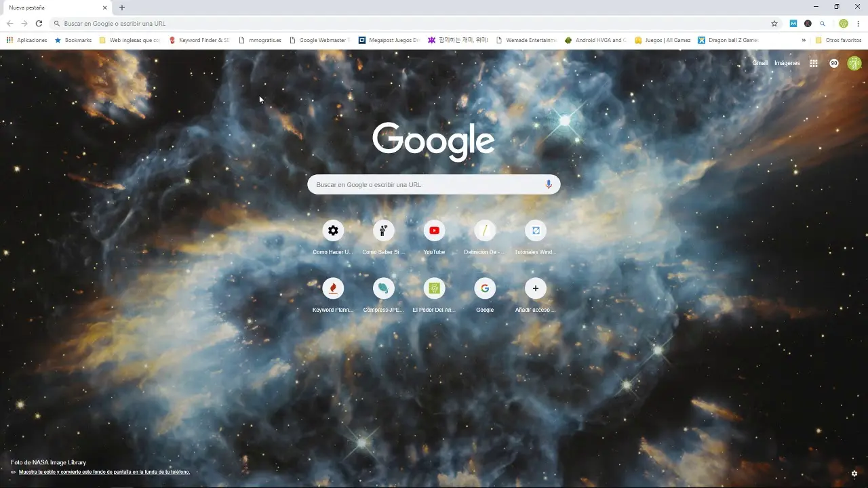Focus the address bar URL field

pos(415,23)
